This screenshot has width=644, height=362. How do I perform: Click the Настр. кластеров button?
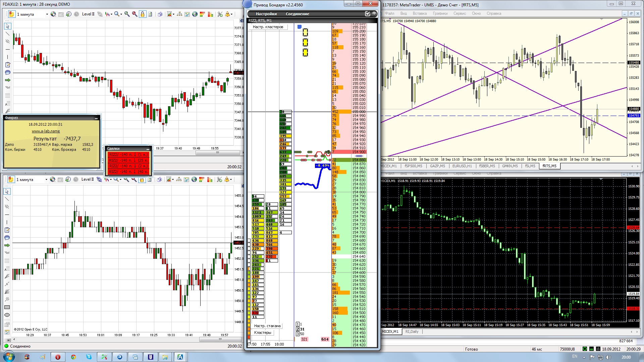pyautogui.click(x=268, y=27)
